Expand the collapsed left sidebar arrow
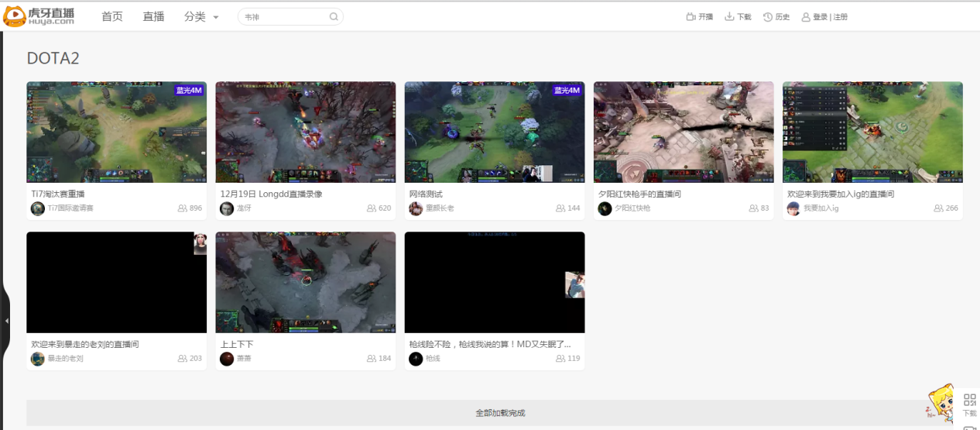Viewport: 980px width, 430px height. coord(6,321)
